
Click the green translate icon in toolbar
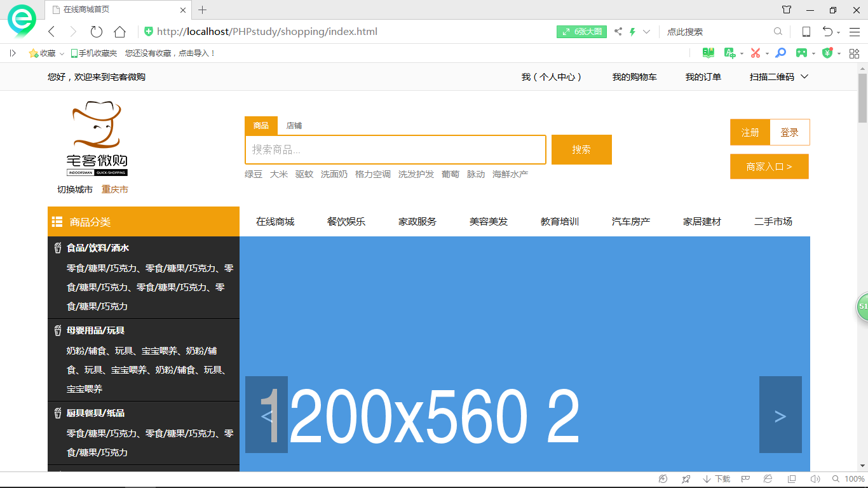729,53
